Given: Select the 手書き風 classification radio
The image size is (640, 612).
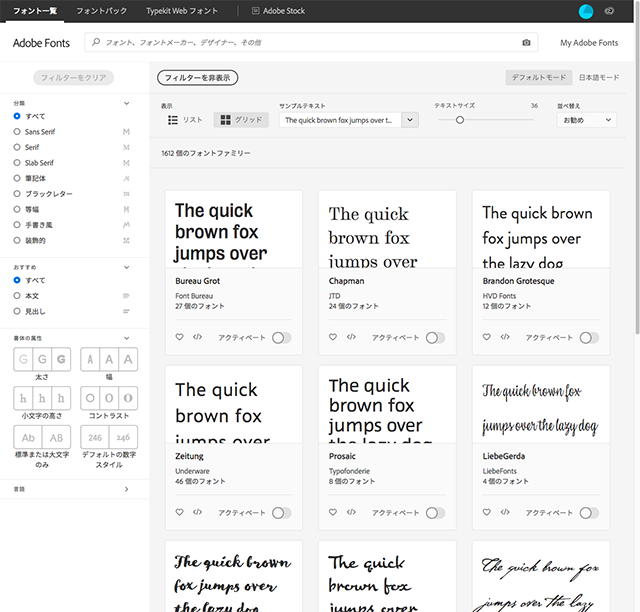Looking at the screenshot, I should pyautogui.click(x=17, y=225).
